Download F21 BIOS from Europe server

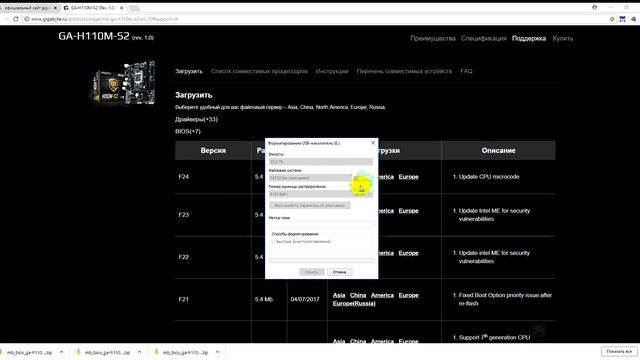point(409,295)
